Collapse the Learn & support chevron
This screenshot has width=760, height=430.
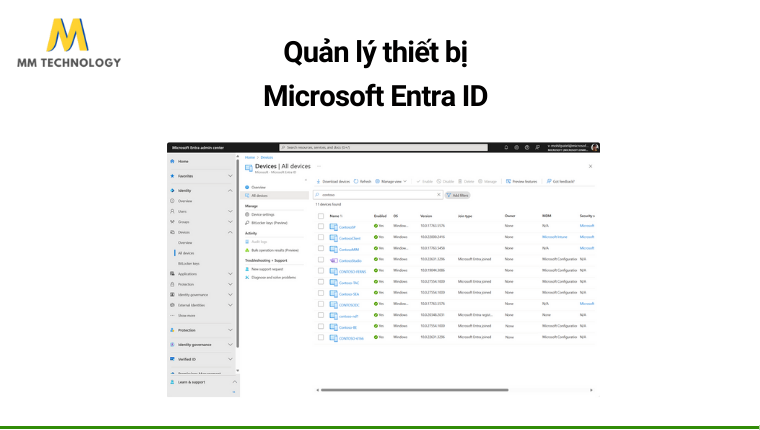(x=234, y=382)
